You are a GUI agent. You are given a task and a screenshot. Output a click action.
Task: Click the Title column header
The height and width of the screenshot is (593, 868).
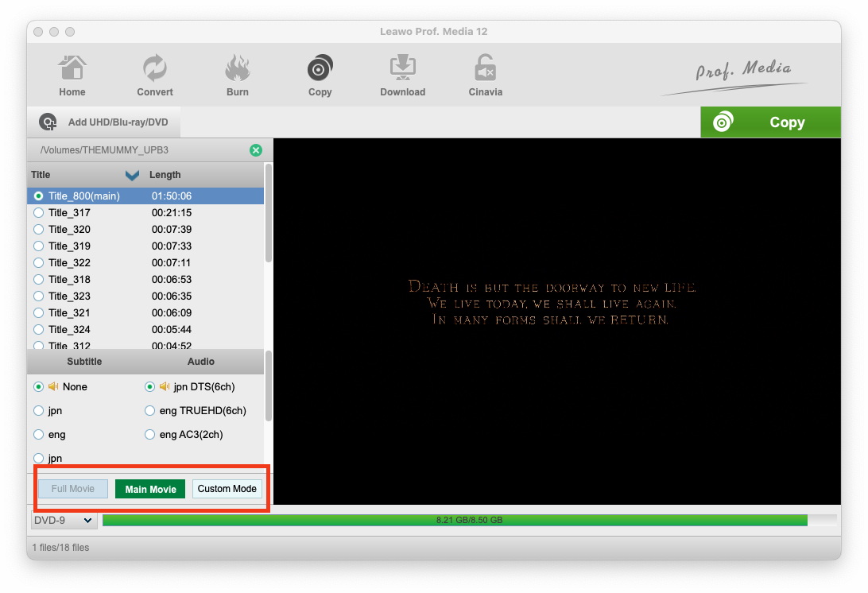tap(41, 174)
